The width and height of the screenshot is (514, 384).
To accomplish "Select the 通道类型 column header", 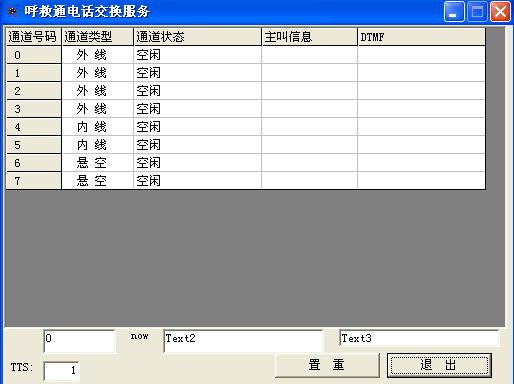I will 98,37.
